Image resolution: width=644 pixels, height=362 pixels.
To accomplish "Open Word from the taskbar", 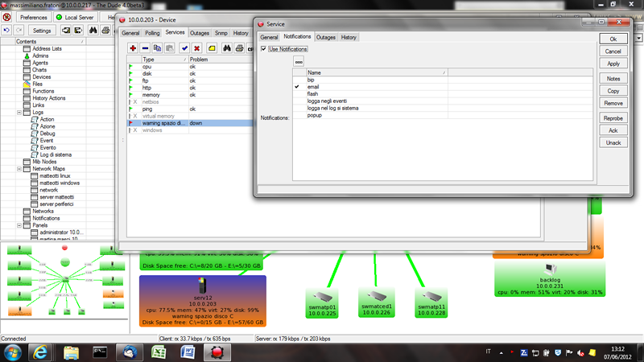I will [188, 352].
